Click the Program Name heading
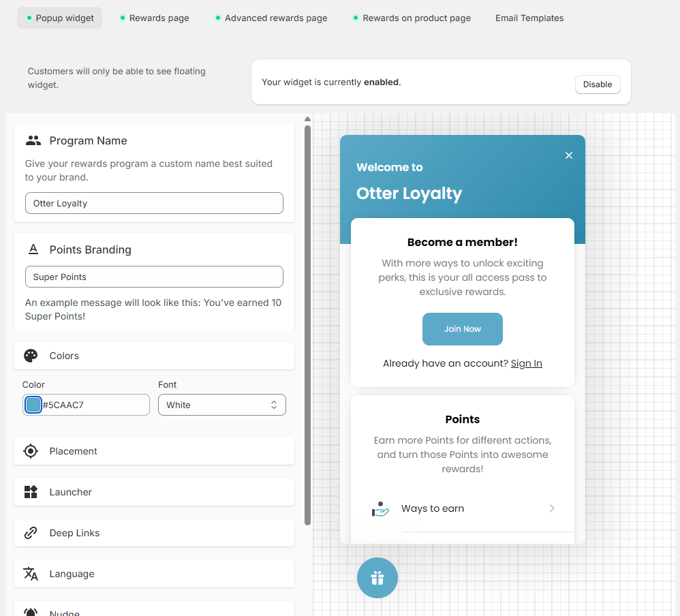The image size is (680, 616). point(88,140)
